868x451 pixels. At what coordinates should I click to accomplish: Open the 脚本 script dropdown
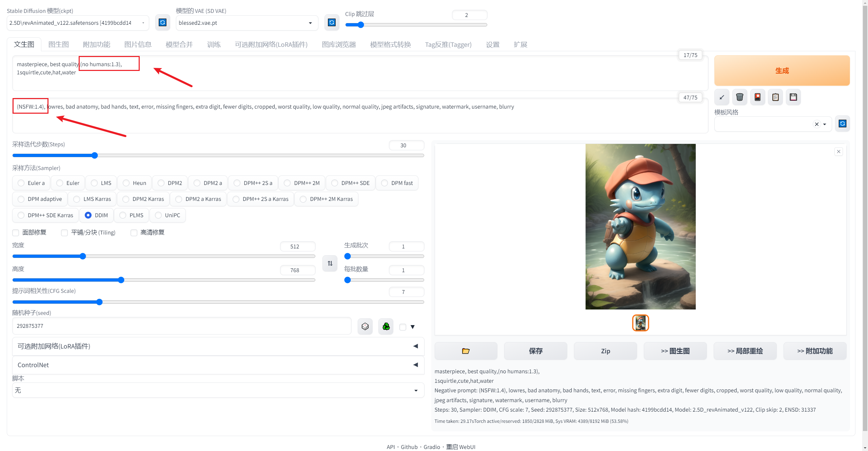click(218, 390)
